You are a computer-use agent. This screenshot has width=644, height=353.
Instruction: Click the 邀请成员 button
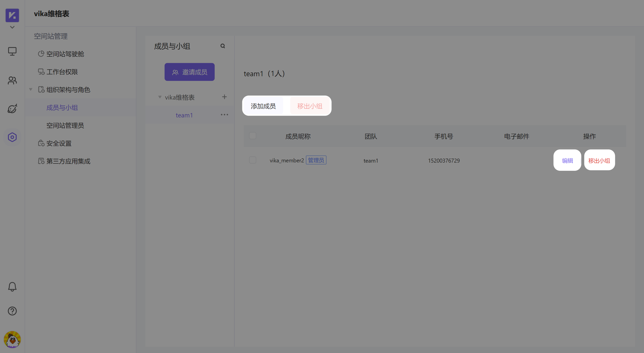pyautogui.click(x=190, y=72)
